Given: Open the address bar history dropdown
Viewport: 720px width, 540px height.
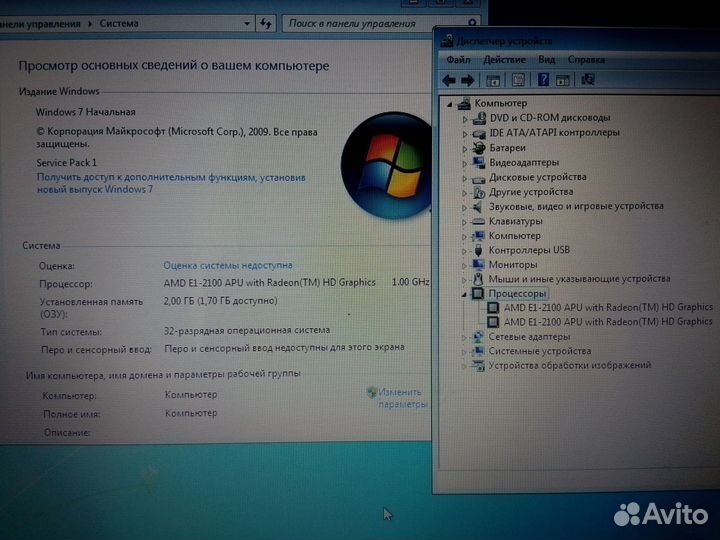Looking at the screenshot, I should (x=247, y=23).
